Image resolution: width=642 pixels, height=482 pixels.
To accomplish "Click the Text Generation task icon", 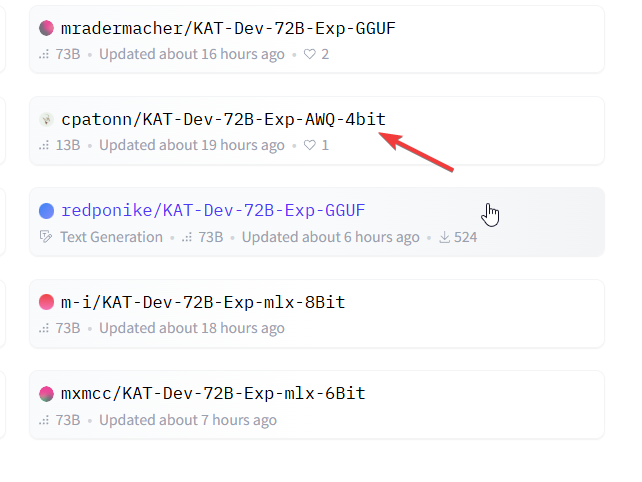I will pyautogui.click(x=45, y=237).
